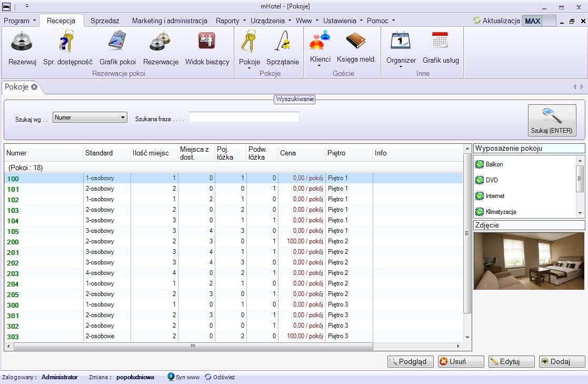Sort by the Standard column header

point(107,153)
